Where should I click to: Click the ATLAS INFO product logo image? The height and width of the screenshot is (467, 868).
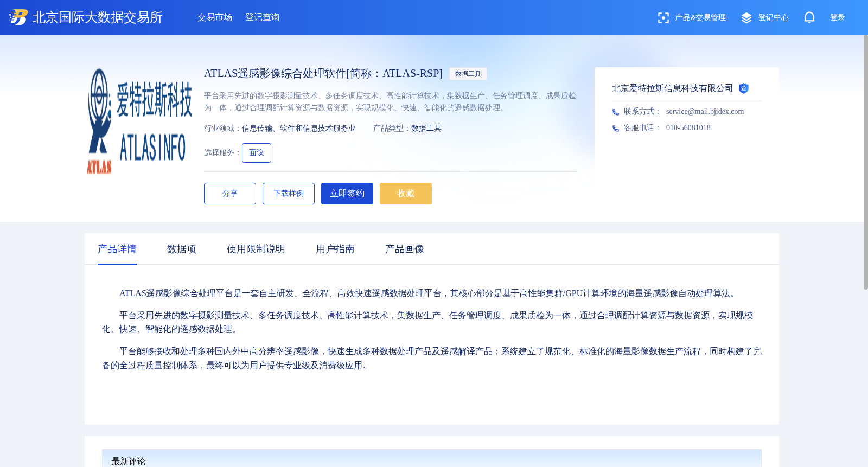point(140,121)
